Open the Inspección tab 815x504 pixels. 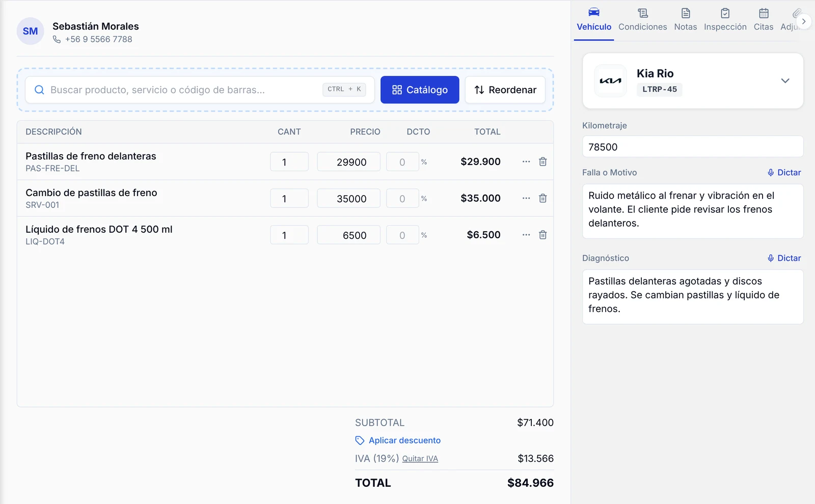(x=725, y=20)
